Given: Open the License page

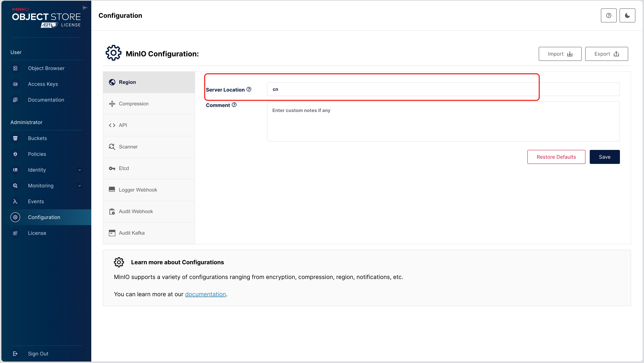Looking at the screenshot, I should (46, 233).
